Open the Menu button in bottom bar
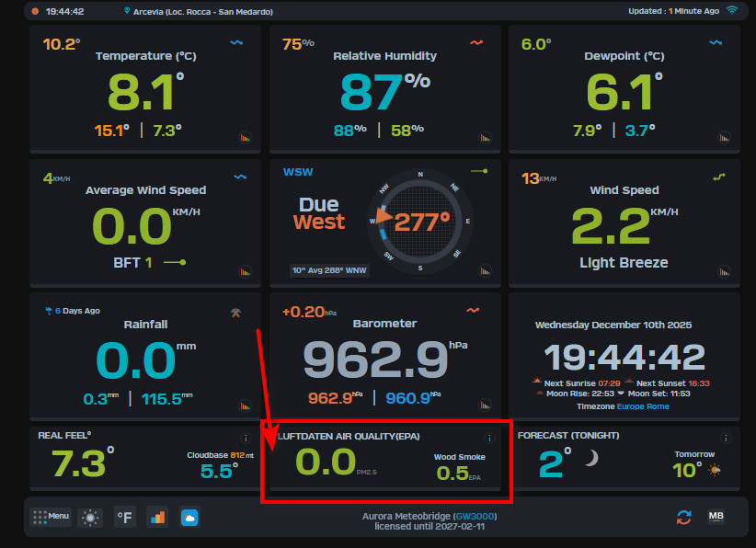This screenshot has height=548, width=756. click(x=51, y=517)
